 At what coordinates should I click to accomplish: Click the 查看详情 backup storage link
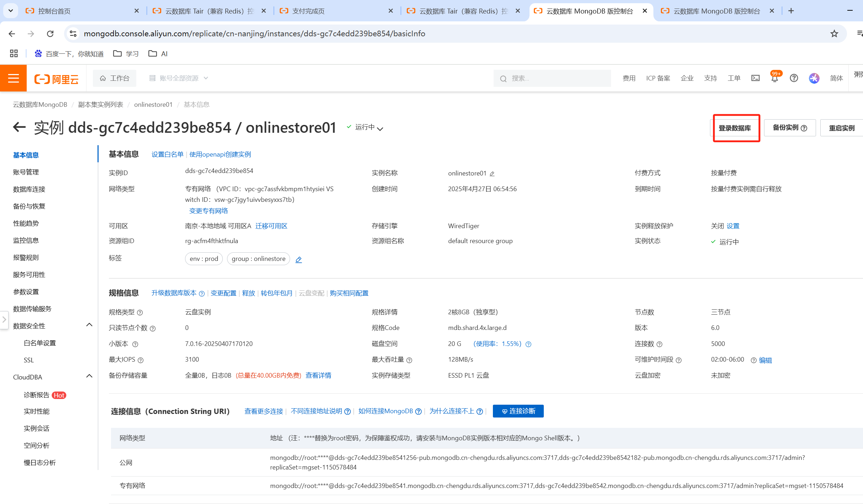point(319,376)
